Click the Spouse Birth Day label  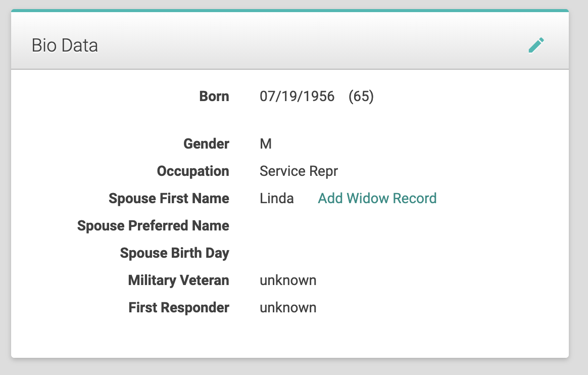[174, 253]
